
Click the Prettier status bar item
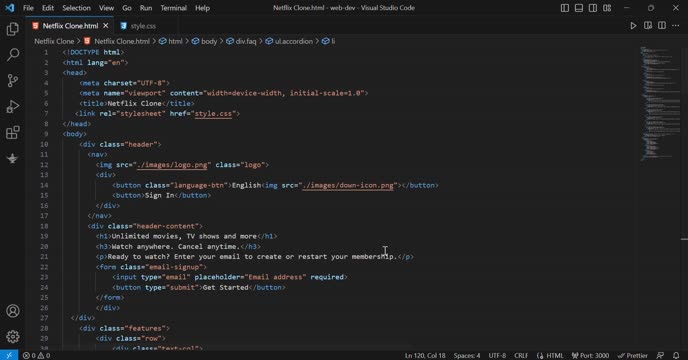tap(632, 355)
